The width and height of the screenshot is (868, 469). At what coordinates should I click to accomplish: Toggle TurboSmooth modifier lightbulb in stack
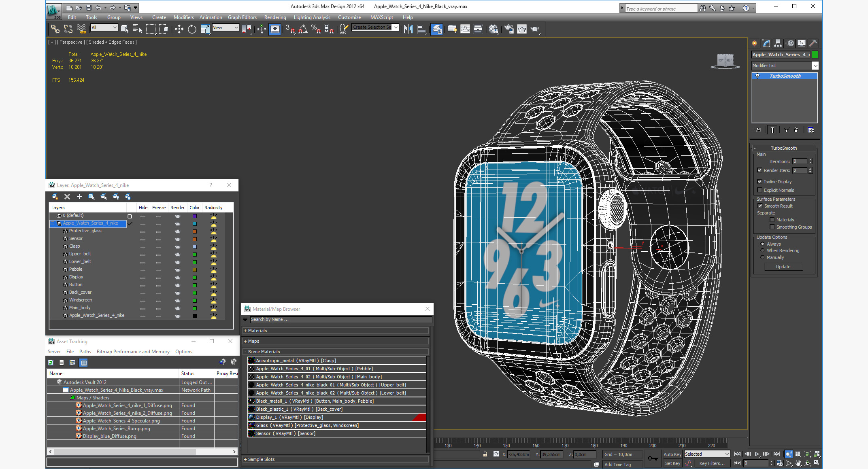[757, 76]
